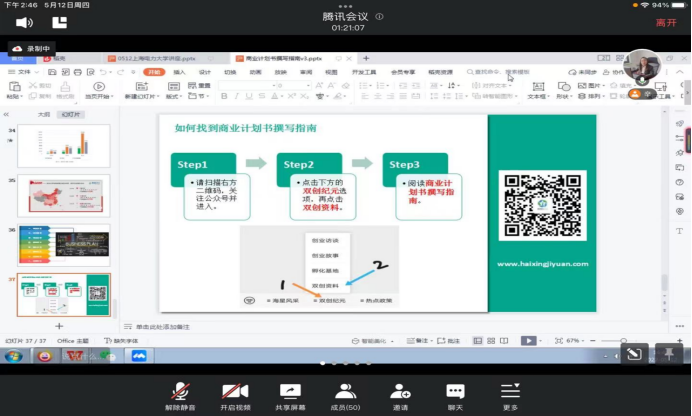Screen dimensions: 692x416
Task: Add a new document tab with plus
Action: 366,58
